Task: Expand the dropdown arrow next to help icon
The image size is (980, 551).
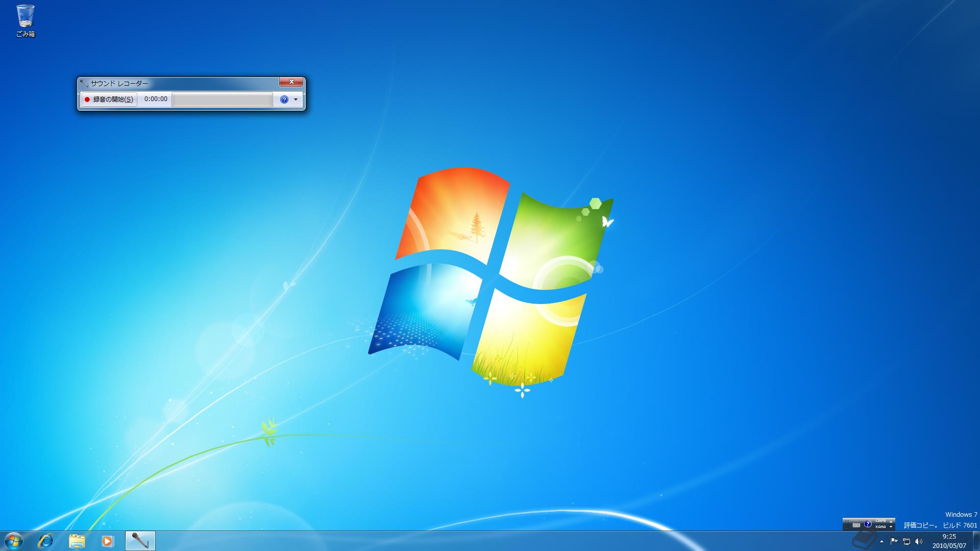Action: click(296, 99)
